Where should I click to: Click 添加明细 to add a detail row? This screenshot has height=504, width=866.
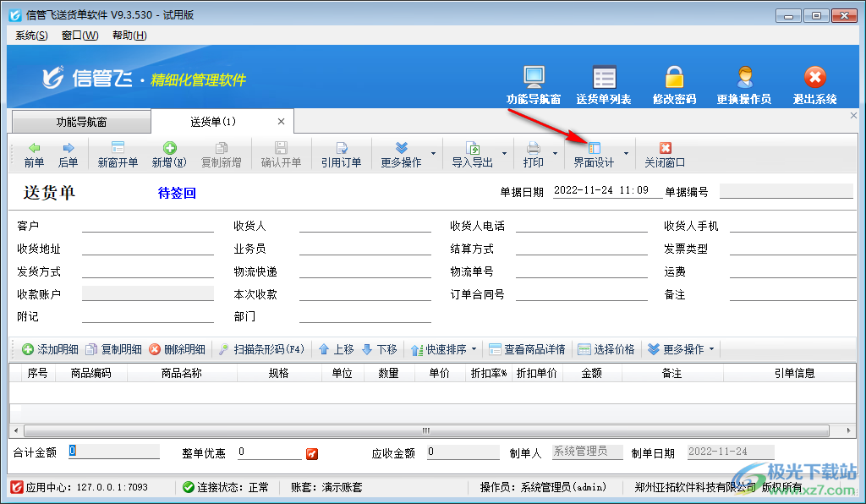click(50, 349)
